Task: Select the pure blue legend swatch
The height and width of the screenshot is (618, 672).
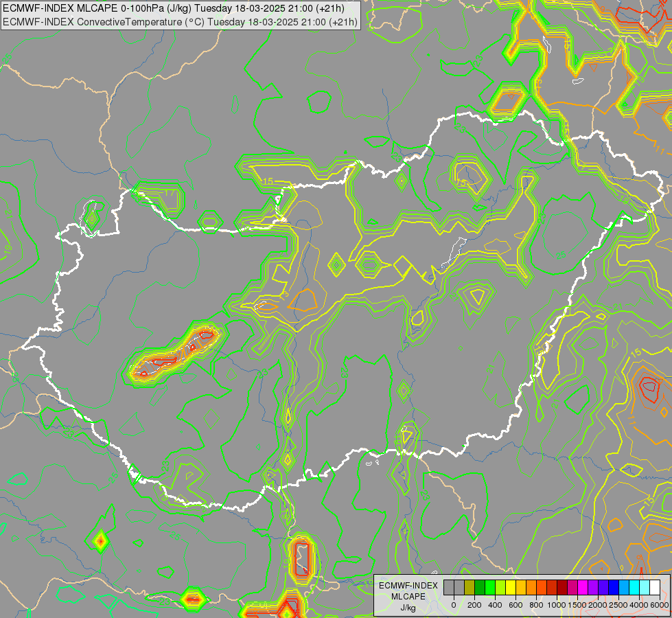Action: [613, 588]
